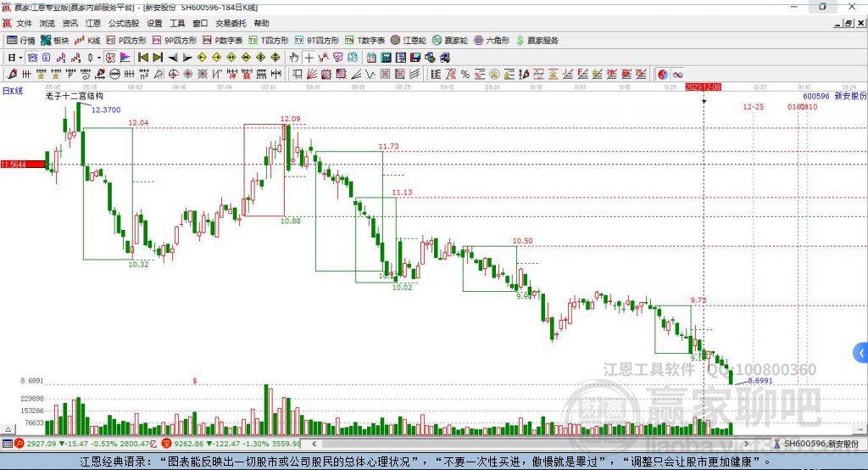Restore the inner chart window
Viewport: 868px width, 470px height.
(849, 23)
